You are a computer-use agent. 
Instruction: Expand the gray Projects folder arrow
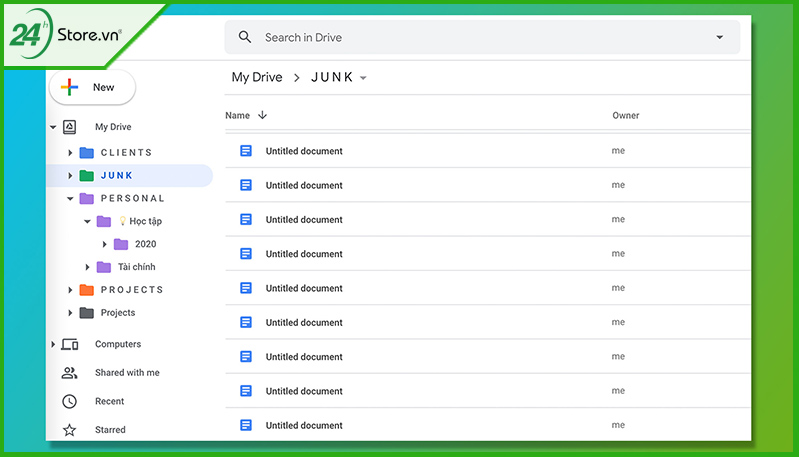pyautogui.click(x=70, y=313)
